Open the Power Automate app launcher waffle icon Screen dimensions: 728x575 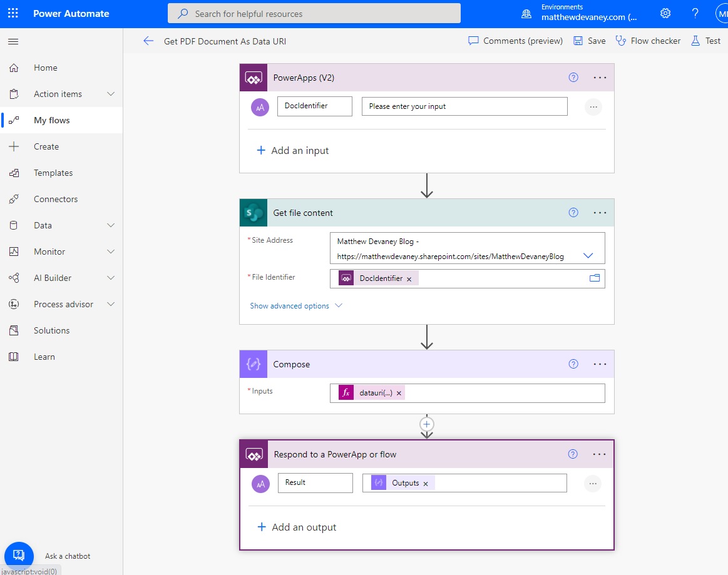(x=13, y=13)
